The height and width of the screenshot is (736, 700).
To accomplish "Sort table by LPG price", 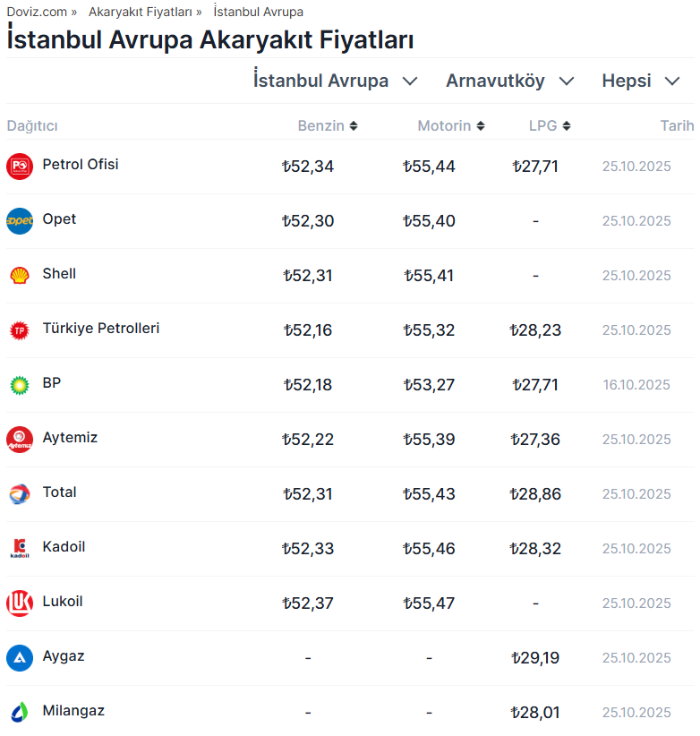I will point(550,126).
